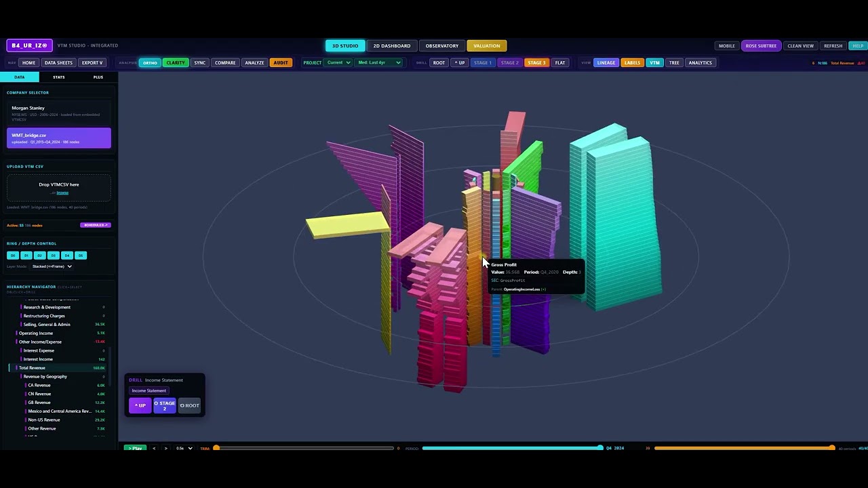Step to next period arrow
The image size is (868, 488).
point(165,448)
